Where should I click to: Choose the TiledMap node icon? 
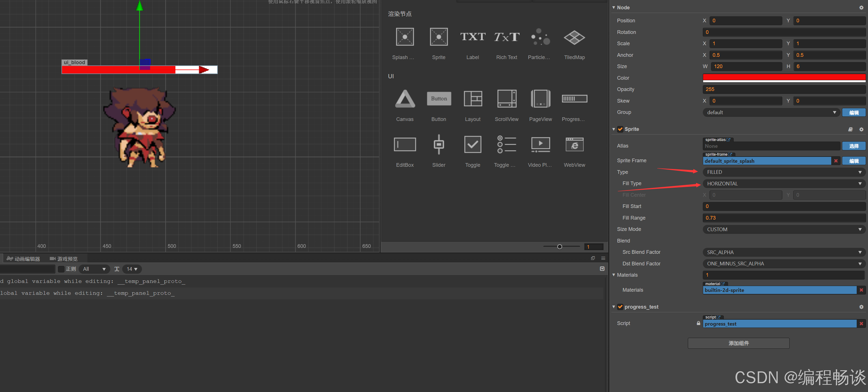tap(574, 37)
